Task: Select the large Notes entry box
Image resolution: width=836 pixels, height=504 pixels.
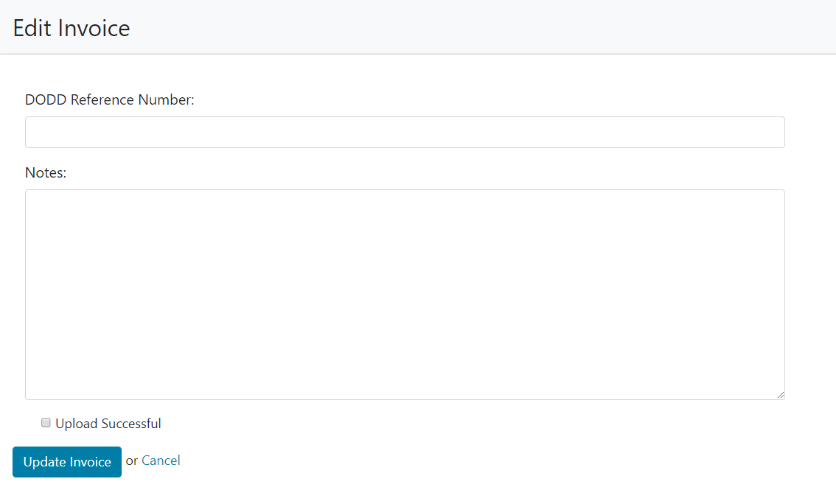Action: point(405,294)
